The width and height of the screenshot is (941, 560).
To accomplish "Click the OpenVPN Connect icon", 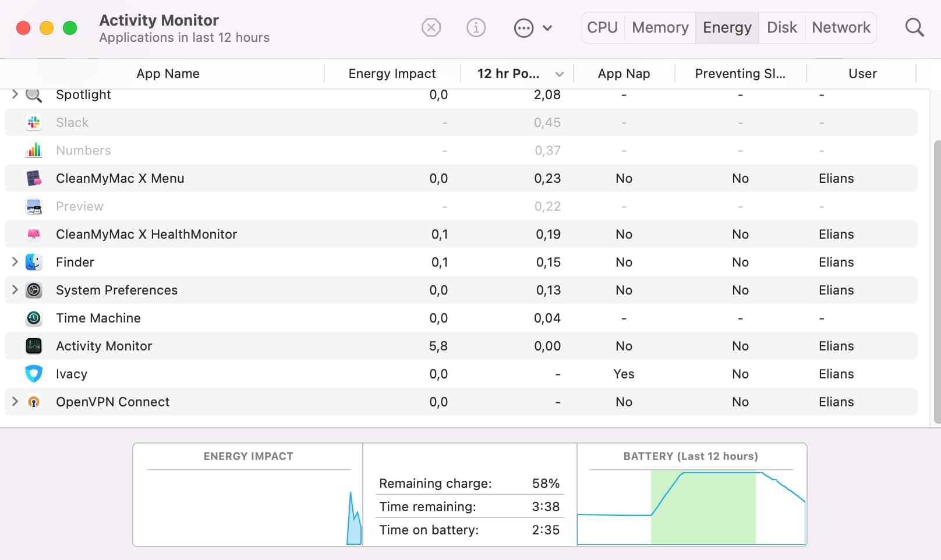I will pos(34,402).
